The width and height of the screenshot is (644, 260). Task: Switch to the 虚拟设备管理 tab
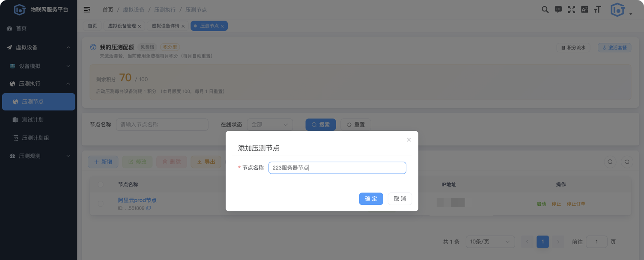pyautogui.click(x=125, y=26)
